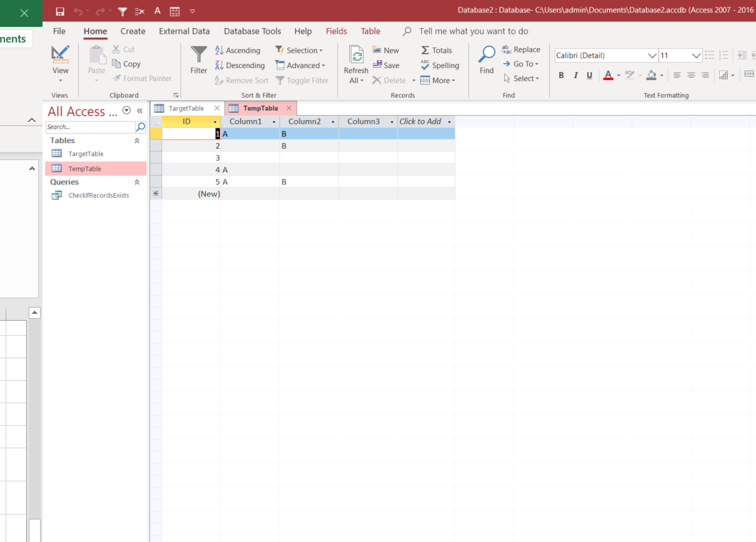756x542 pixels.
Task: Click Save record in Records group
Action: 385,66
